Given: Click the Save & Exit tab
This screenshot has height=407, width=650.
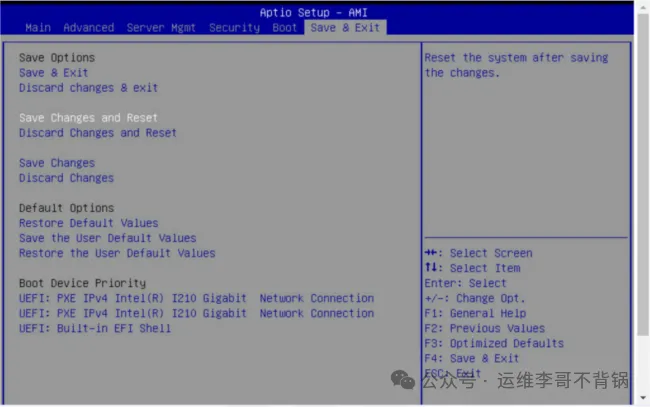Looking at the screenshot, I should (345, 28).
